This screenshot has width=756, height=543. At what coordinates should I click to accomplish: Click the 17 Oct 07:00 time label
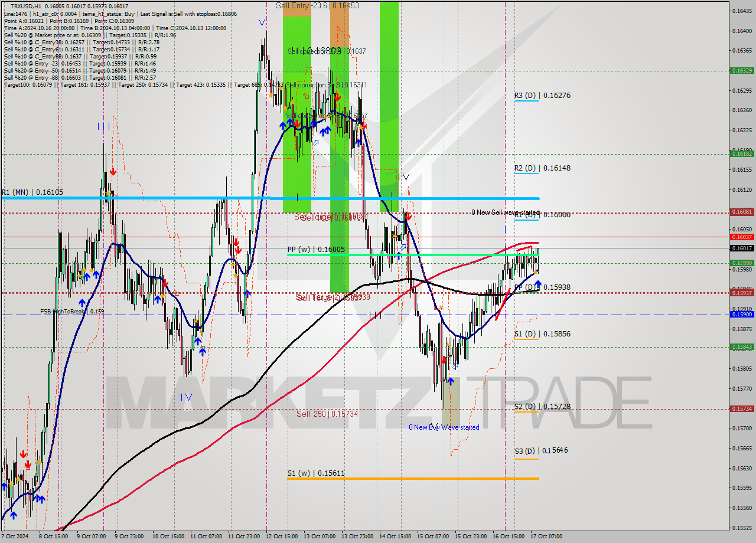click(546, 537)
